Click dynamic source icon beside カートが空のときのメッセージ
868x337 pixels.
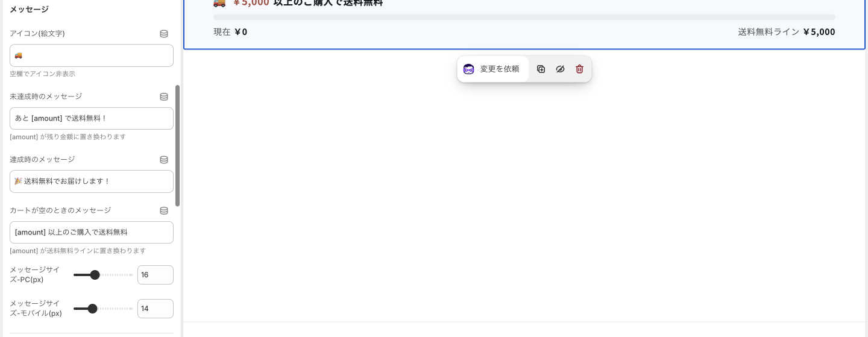[163, 210]
